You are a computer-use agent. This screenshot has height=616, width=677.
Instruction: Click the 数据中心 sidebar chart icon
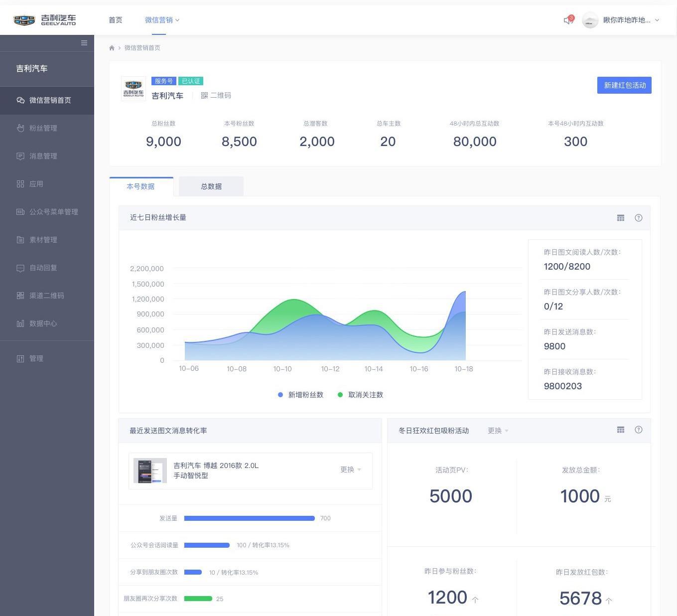[x=20, y=323]
